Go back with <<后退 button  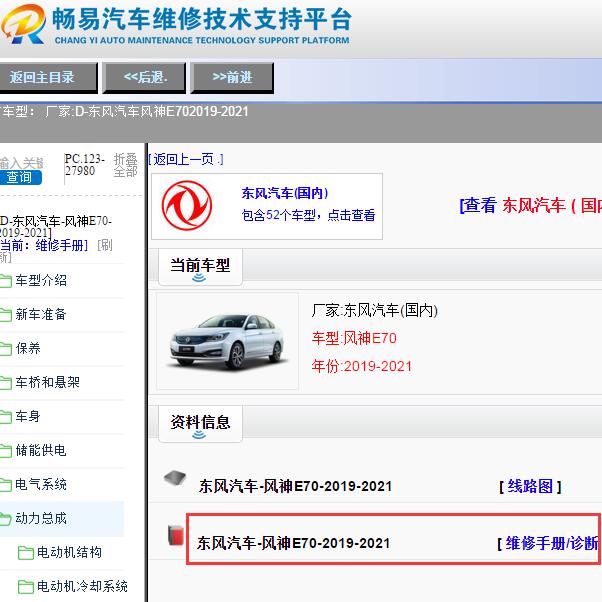click(x=144, y=78)
